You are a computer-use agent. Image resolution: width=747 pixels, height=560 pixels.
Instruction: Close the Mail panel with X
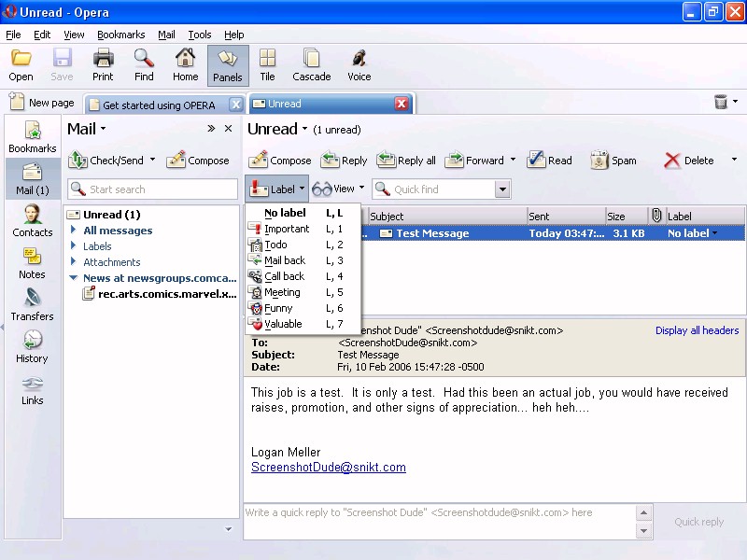pyautogui.click(x=228, y=128)
